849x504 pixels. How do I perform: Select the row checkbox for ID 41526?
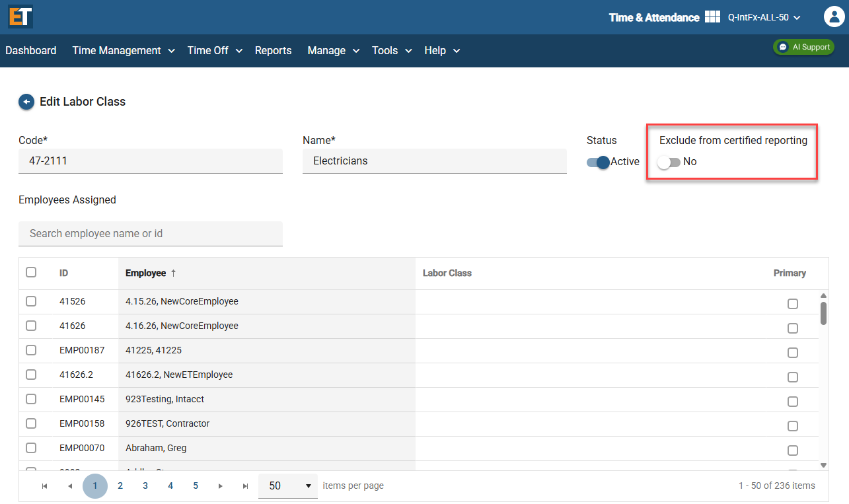pyautogui.click(x=31, y=301)
